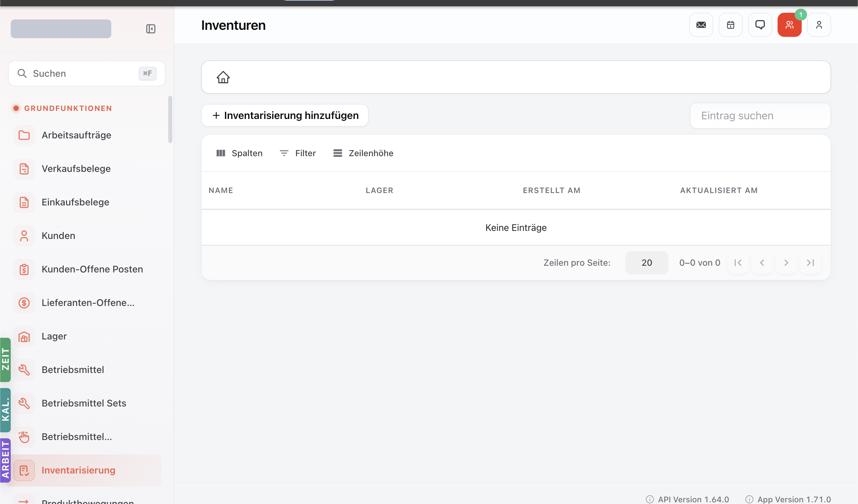858x504 pixels.
Task: Click the Inventarisierung checklist icon
Action: pos(24,470)
